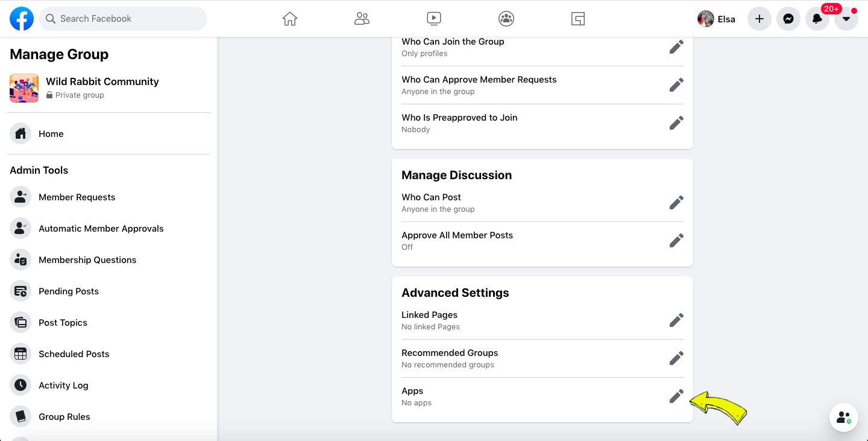
Task: Open the Gaming icon in top navigation
Action: 578,19
